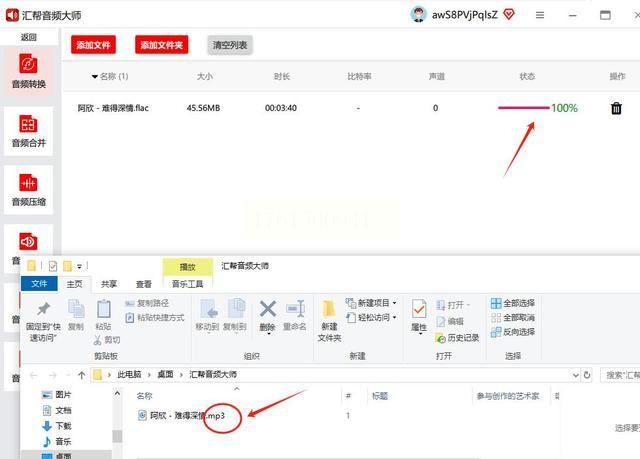Select 图片 in the navigation pane
Screen dimensions: 640x459
[57, 395]
